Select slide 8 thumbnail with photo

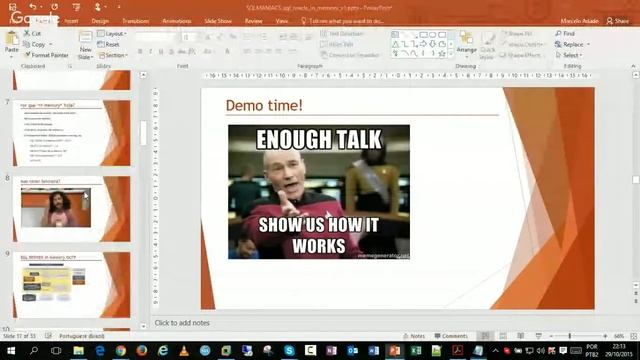click(x=72, y=209)
